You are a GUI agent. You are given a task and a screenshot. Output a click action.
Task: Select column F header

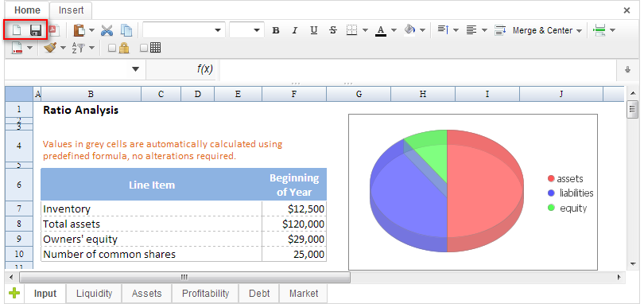(294, 94)
